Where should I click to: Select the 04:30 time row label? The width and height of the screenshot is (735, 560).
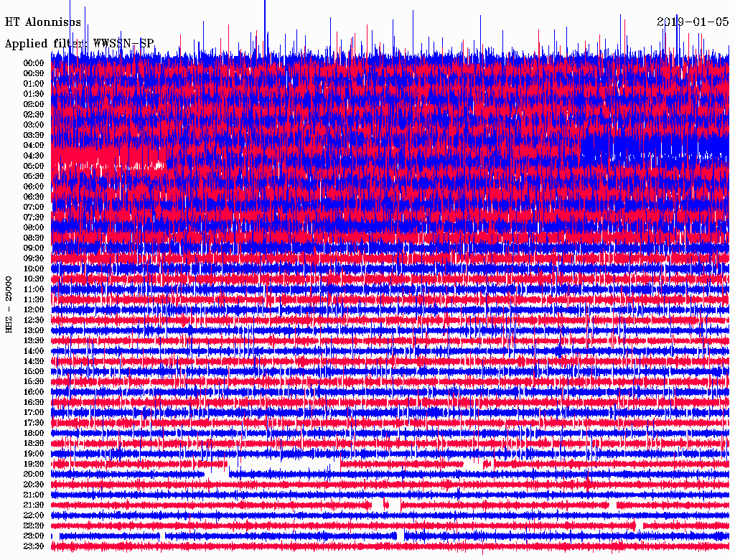[34, 156]
